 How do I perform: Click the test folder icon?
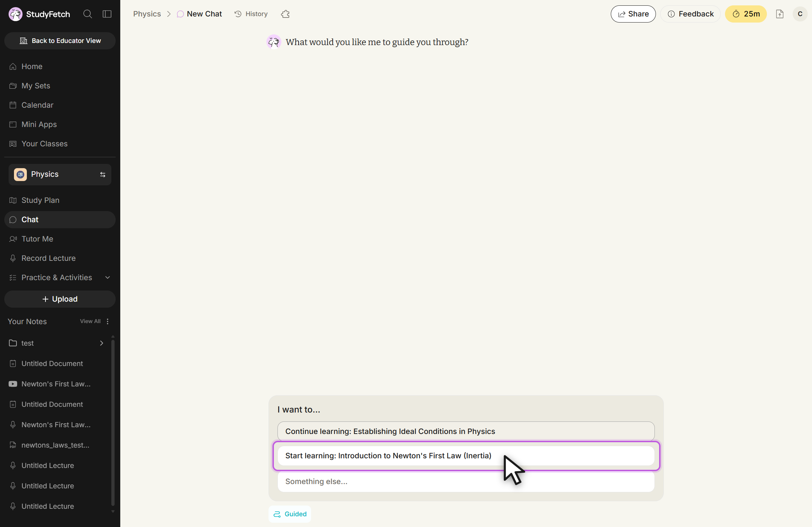coord(13,343)
